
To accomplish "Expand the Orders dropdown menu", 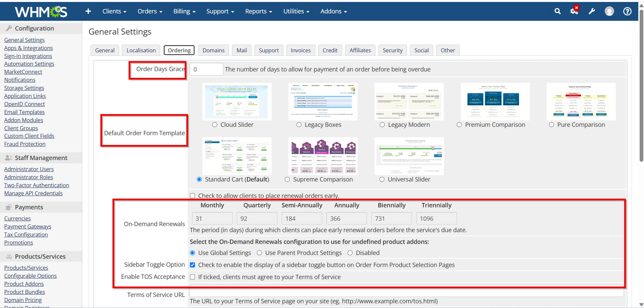I will [x=150, y=11].
